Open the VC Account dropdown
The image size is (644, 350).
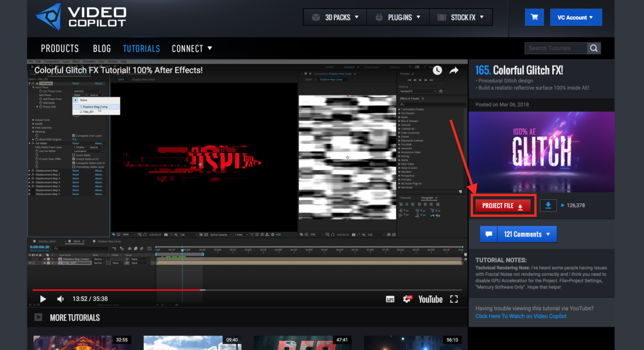(576, 17)
